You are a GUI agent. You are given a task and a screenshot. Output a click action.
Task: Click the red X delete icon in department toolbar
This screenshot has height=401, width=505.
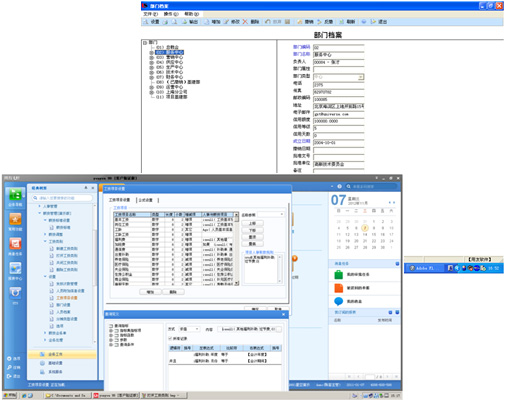pos(245,22)
